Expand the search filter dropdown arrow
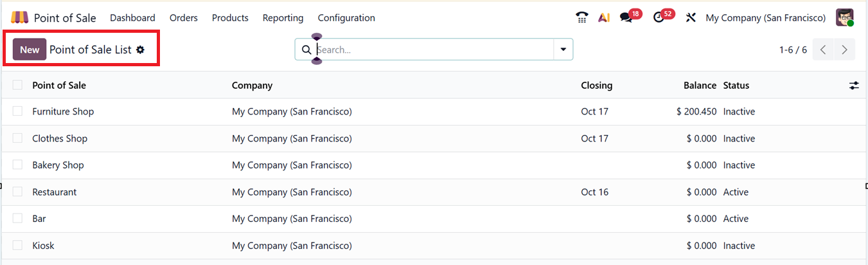The width and height of the screenshot is (868, 265). (563, 50)
